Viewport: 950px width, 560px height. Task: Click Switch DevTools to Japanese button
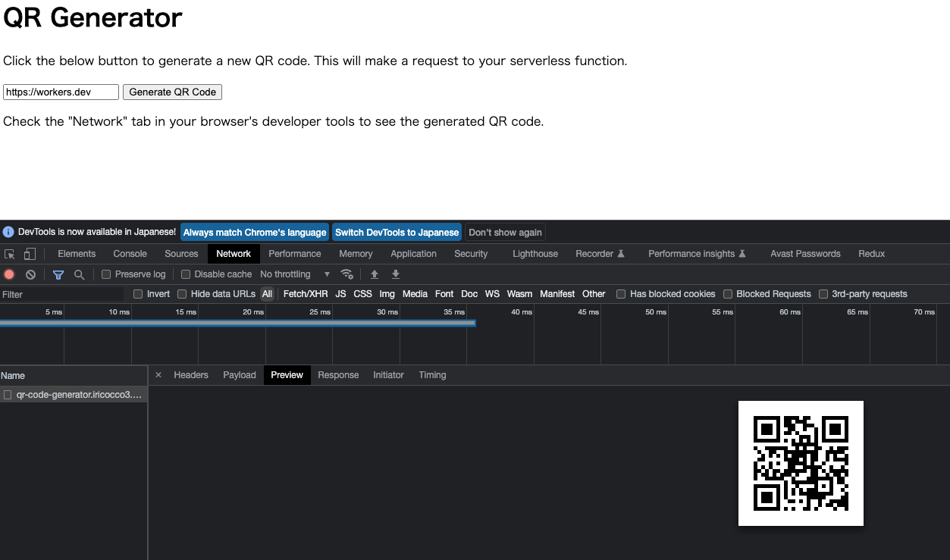pos(397,232)
